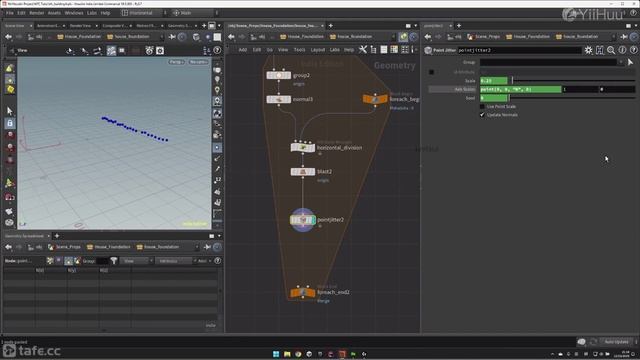Open Persp camera dropdown in viewport
Image resolution: width=640 pixels, height=360 pixels.
click(176, 62)
